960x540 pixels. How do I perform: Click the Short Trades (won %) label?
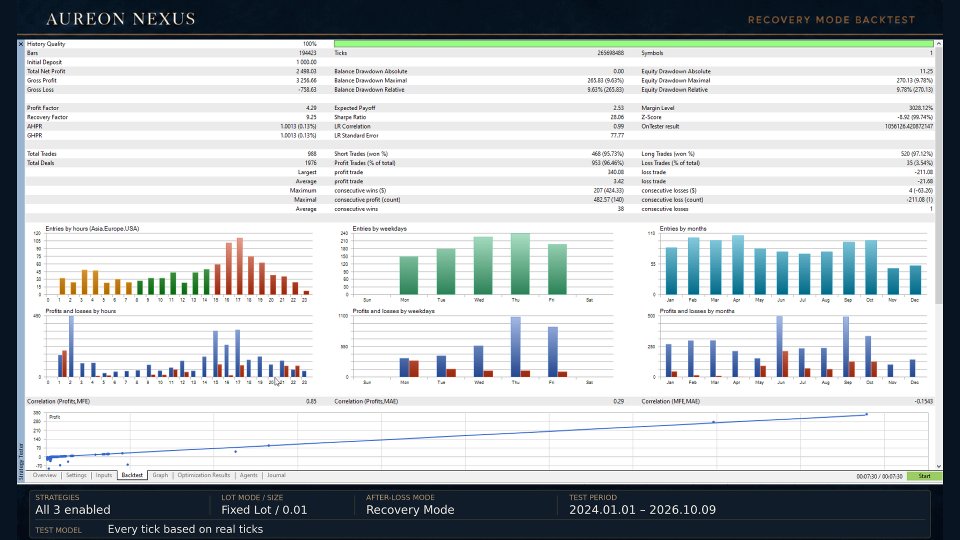pos(361,154)
